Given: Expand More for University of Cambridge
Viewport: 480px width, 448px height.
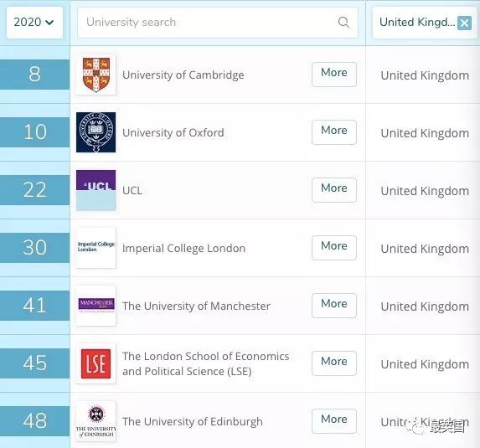Looking at the screenshot, I should (x=334, y=75).
